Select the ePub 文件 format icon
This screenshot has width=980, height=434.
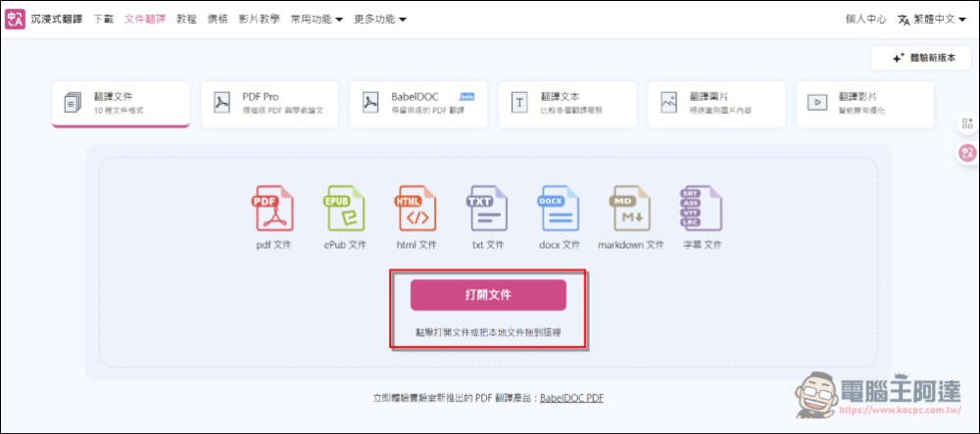pos(344,208)
